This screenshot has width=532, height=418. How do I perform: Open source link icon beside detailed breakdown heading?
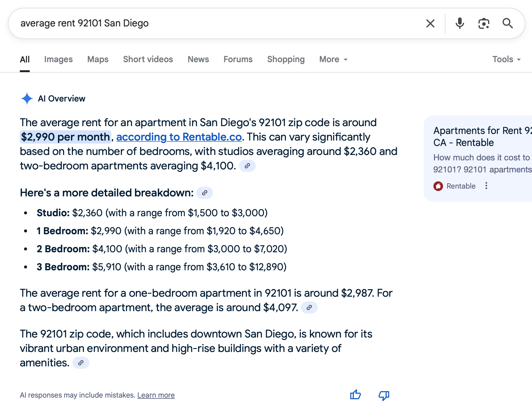click(x=204, y=193)
